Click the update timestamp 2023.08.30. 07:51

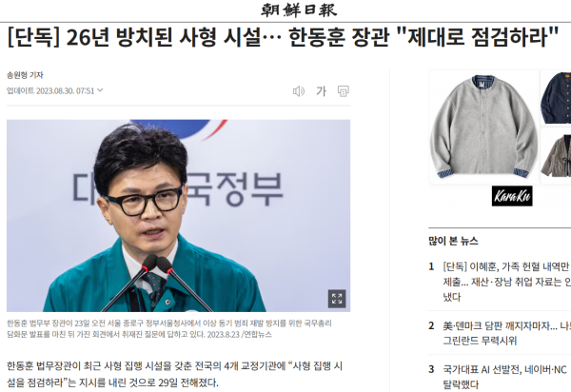point(66,90)
